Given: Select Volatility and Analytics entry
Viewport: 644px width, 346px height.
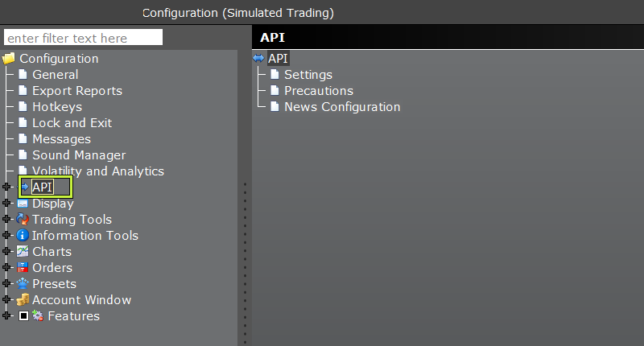Looking at the screenshot, I should [98, 171].
